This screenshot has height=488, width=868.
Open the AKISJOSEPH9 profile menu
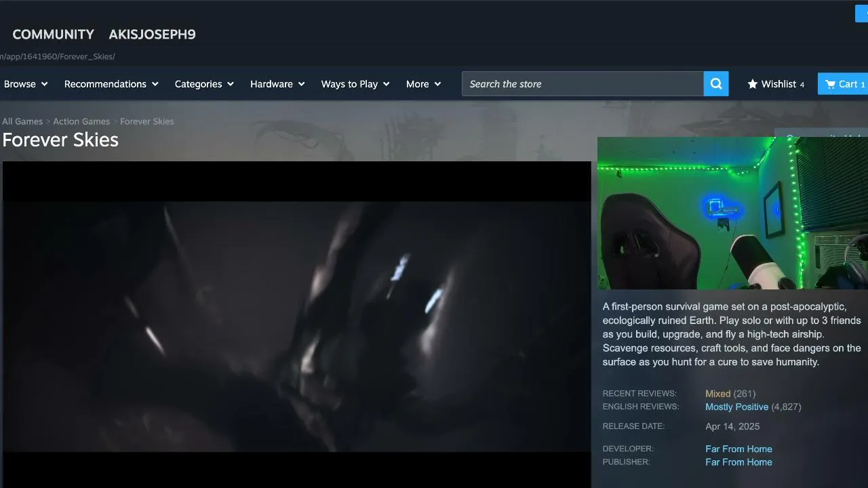(152, 35)
